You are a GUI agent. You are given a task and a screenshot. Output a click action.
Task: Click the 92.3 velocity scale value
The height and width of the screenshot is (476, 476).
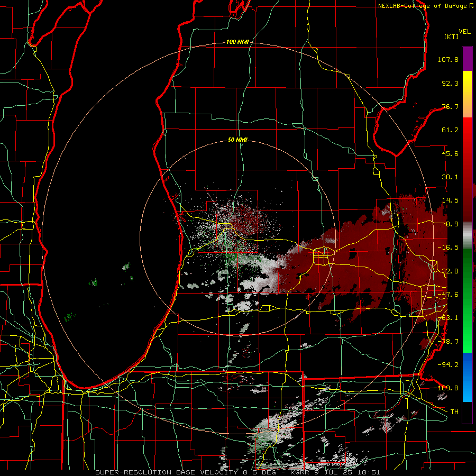(450, 83)
